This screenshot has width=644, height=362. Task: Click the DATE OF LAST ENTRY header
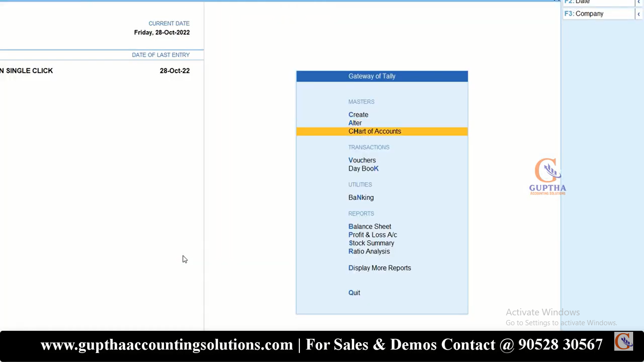click(161, 55)
